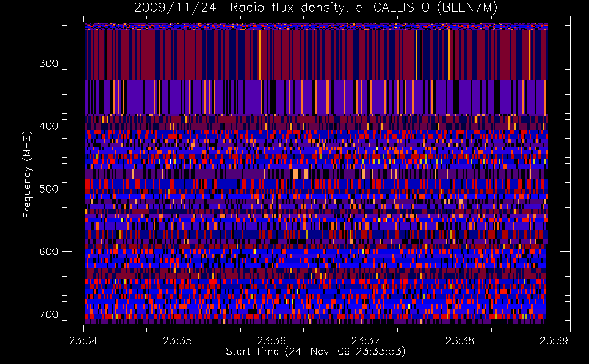Click the 400 frequency tick label
The image size is (589, 364).
pyautogui.click(x=48, y=126)
